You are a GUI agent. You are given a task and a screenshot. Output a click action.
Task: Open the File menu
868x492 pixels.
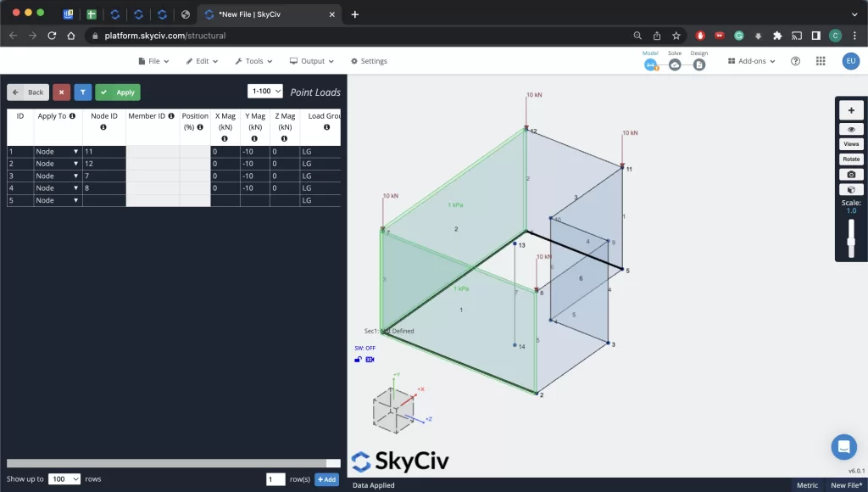click(x=153, y=61)
